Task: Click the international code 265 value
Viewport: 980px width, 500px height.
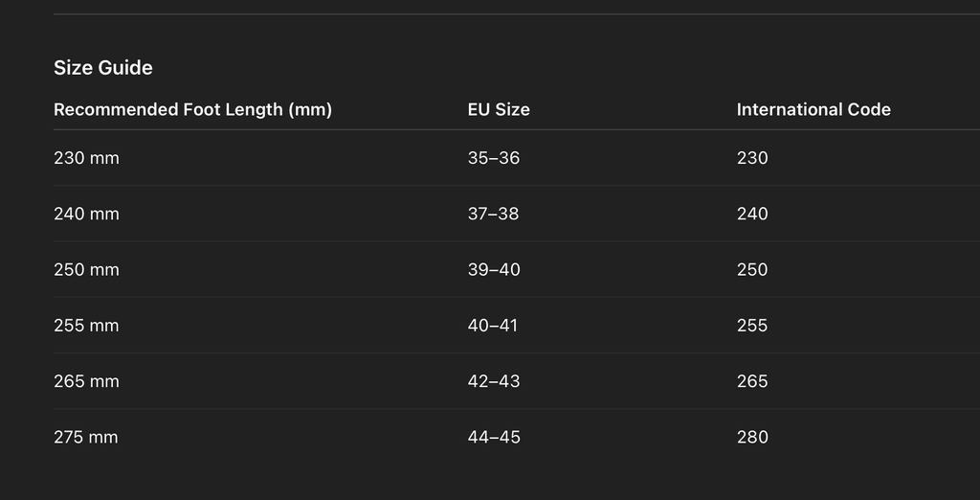Action: coord(752,381)
